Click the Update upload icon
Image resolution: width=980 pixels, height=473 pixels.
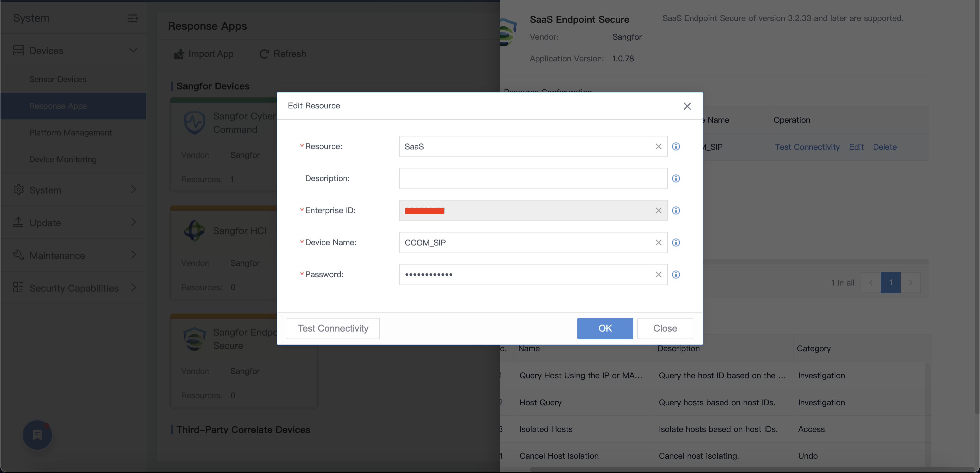pyautogui.click(x=18, y=222)
